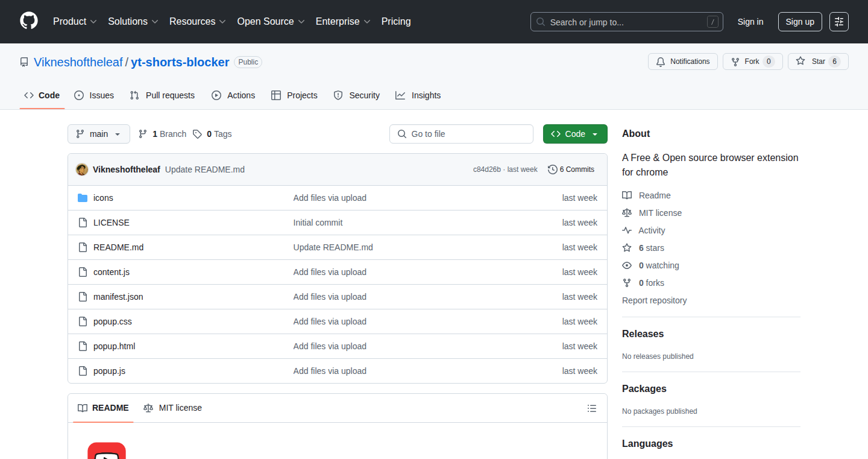Open the README.md file
This screenshot has width=868, height=459.
119,247
